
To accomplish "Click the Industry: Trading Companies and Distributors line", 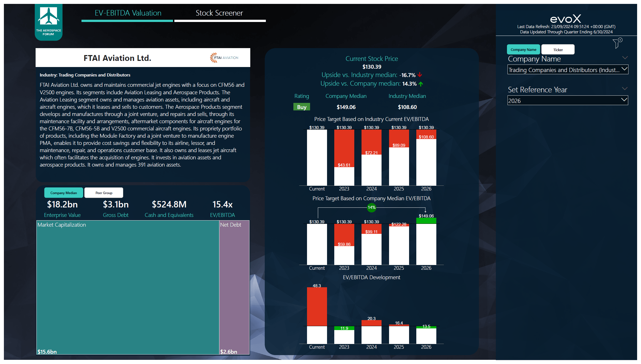I will point(85,75).
